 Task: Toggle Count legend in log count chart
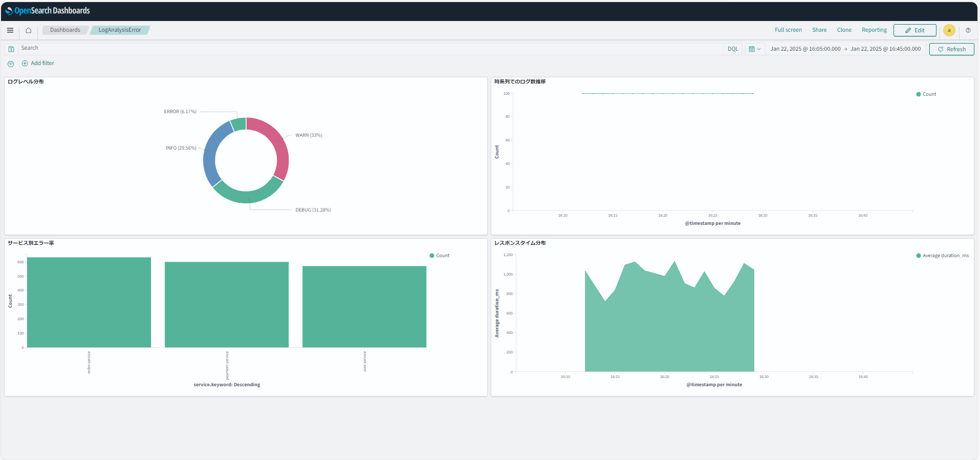pos(926,94)
